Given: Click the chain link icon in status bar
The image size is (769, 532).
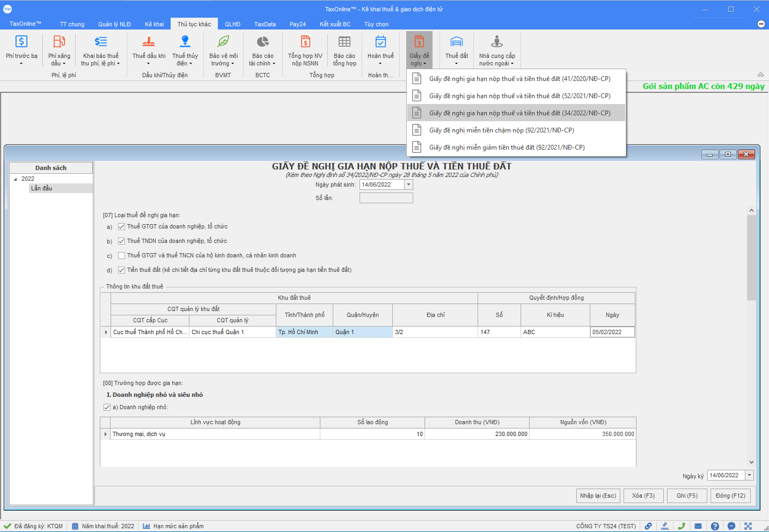Looking at the screenshot, I should coord(648,526).
